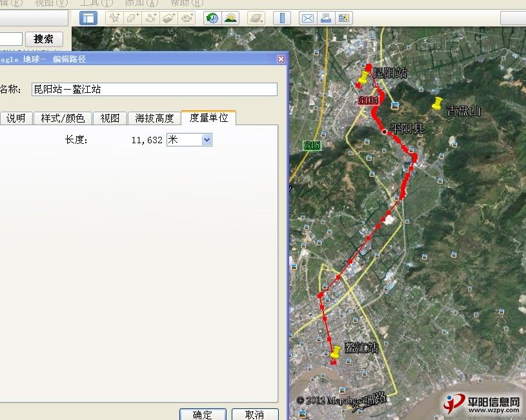Confirm the path with 确定
Image resolution: width=526 pixels, height=420 pixels.
tap(203, 415)
